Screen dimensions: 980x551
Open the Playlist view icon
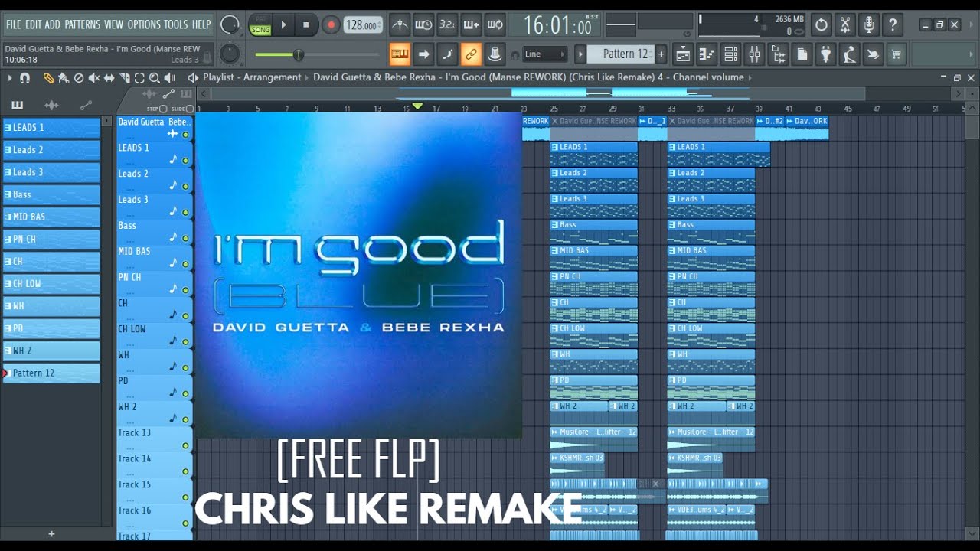coord(683,54)
